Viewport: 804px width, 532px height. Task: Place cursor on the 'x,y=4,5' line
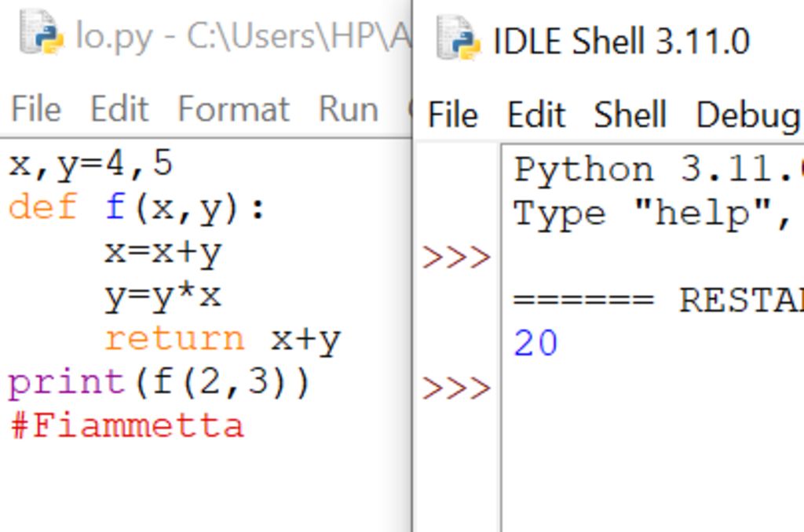click(x=90, y=164)
